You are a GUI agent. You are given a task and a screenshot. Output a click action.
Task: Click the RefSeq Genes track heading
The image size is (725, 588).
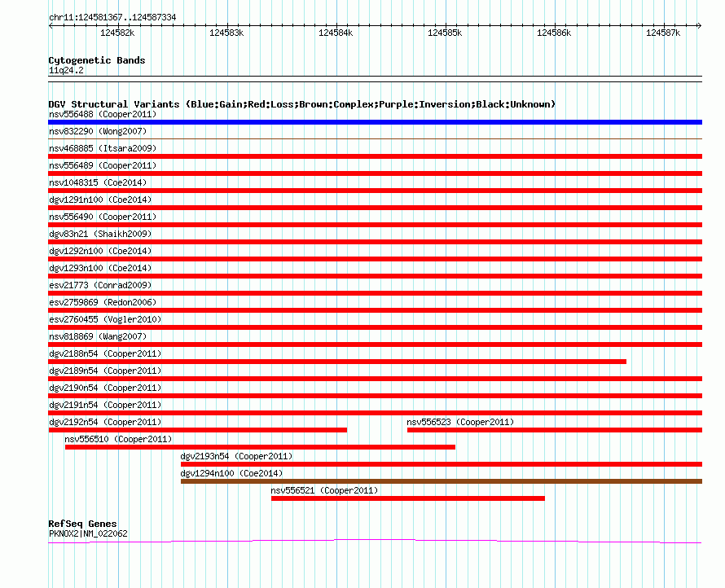[82, 524]
